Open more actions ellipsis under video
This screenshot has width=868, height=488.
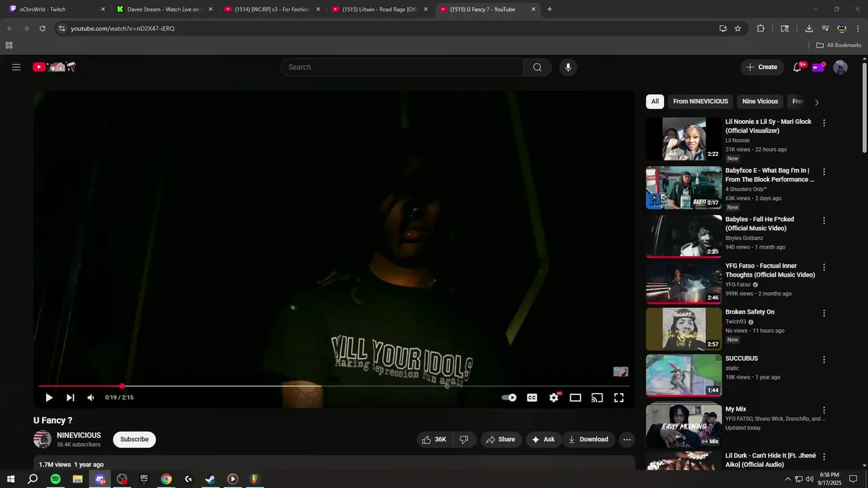click(627, 439)
